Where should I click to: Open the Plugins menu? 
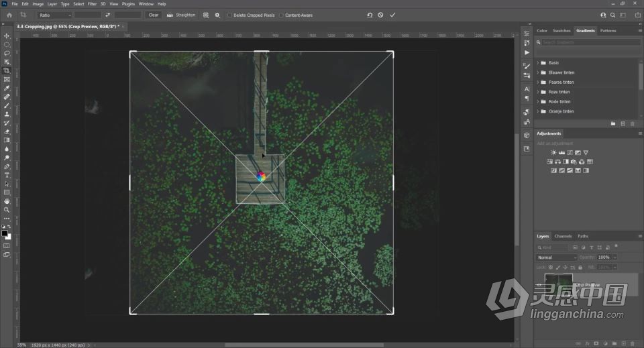[x=128, y=4]
